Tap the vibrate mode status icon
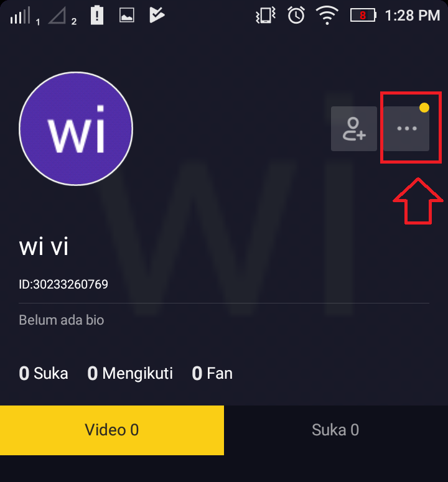 (266, 16)
